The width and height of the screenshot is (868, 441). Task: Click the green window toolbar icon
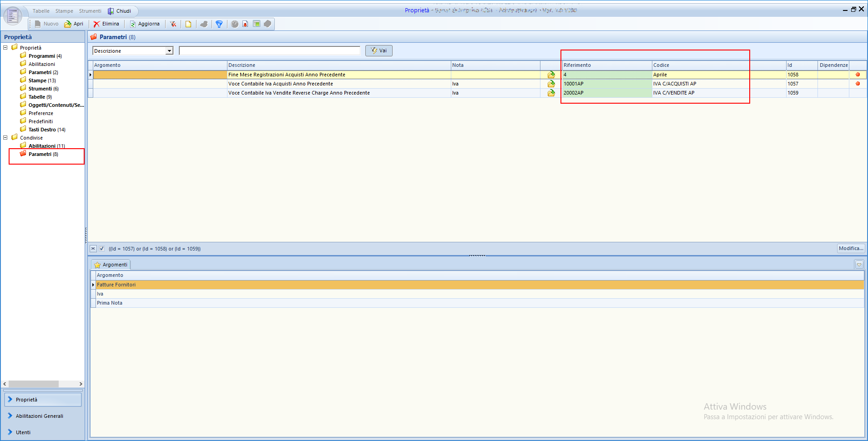tap(257, 24)
